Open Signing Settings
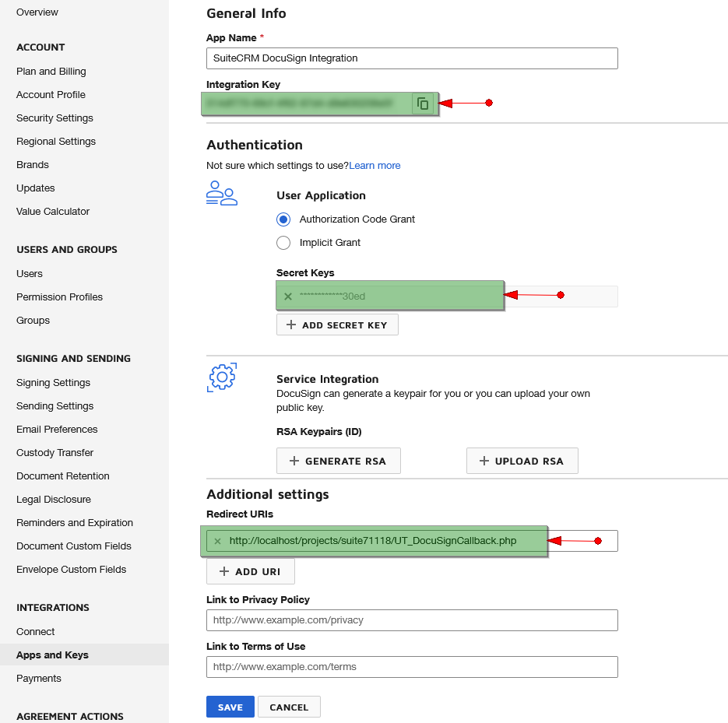This screenshot has height=723, width=728. (54, 383)
